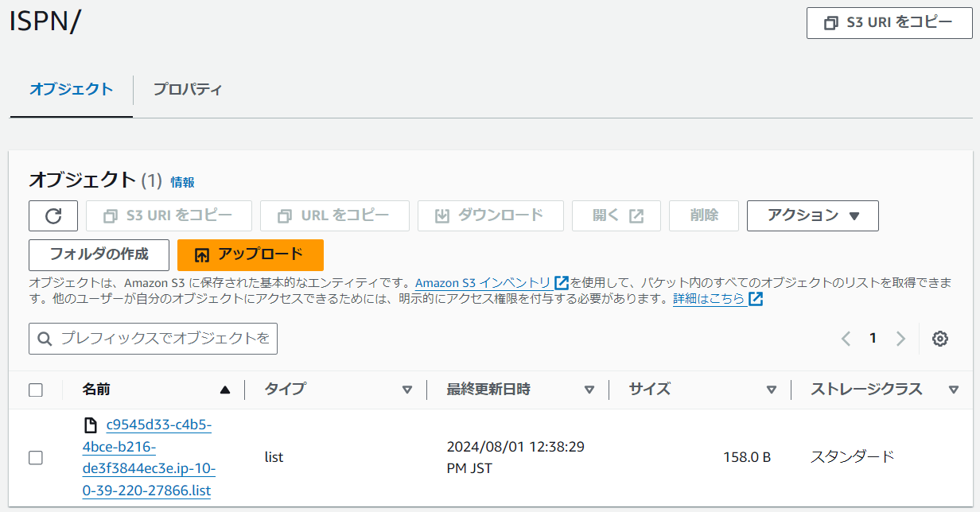Click the search magnifier icon in prefix box
The width and height of the screenshot is (980, 512).
[x=45, y=339]
